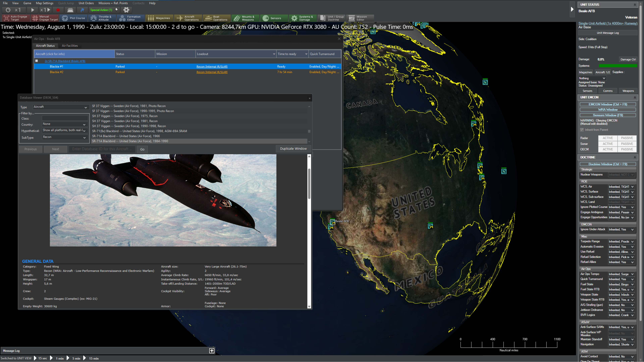
Task: Open the WCS, Air doctrine dropdown
Action: pyautogui.click(x=621, y=187)
